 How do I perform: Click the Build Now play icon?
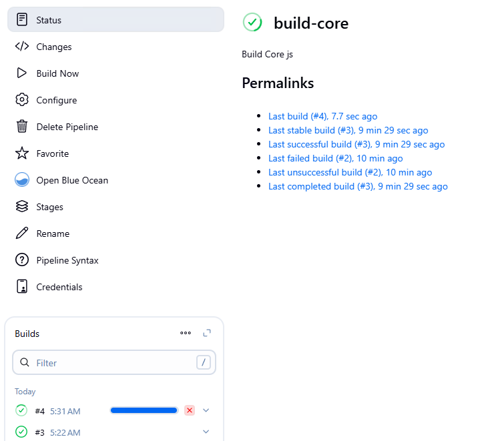[x=22, y=73]
